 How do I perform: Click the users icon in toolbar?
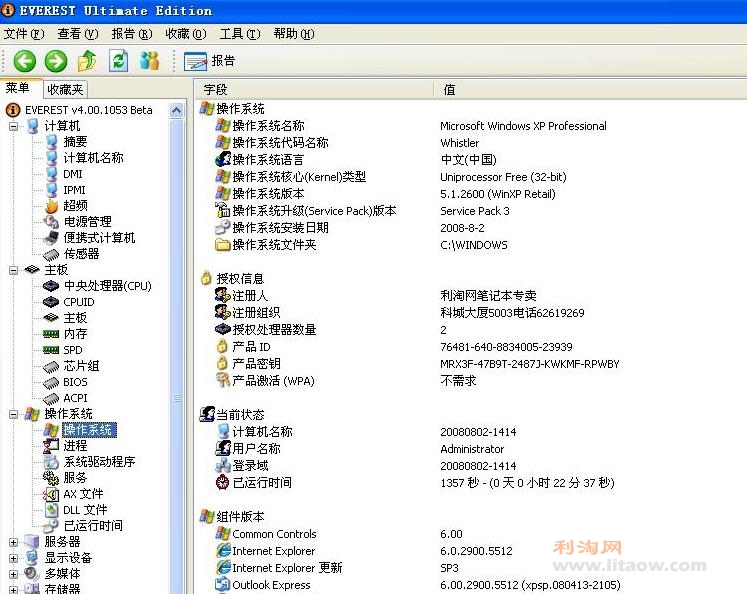tap(149, 61)
